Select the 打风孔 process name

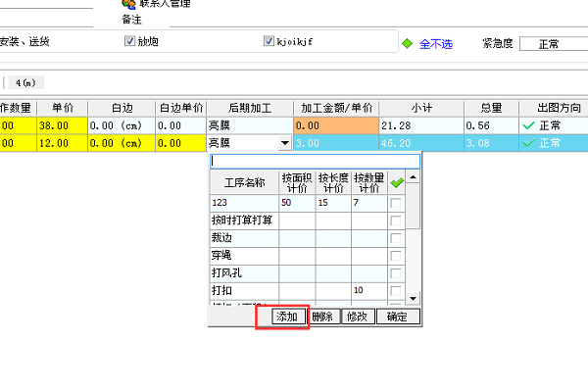(244, 273)
